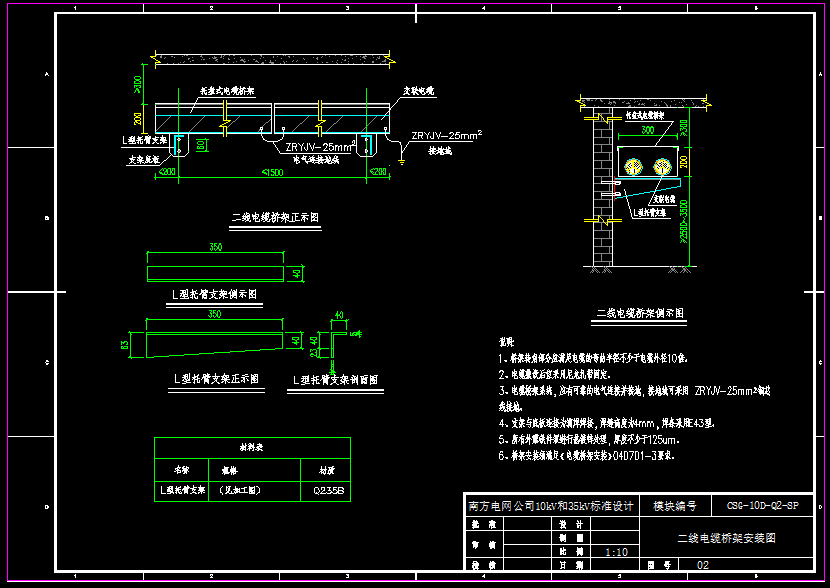Select note 5 mentioning '125um'
The image size is (830, 588).
click(588, 439)
